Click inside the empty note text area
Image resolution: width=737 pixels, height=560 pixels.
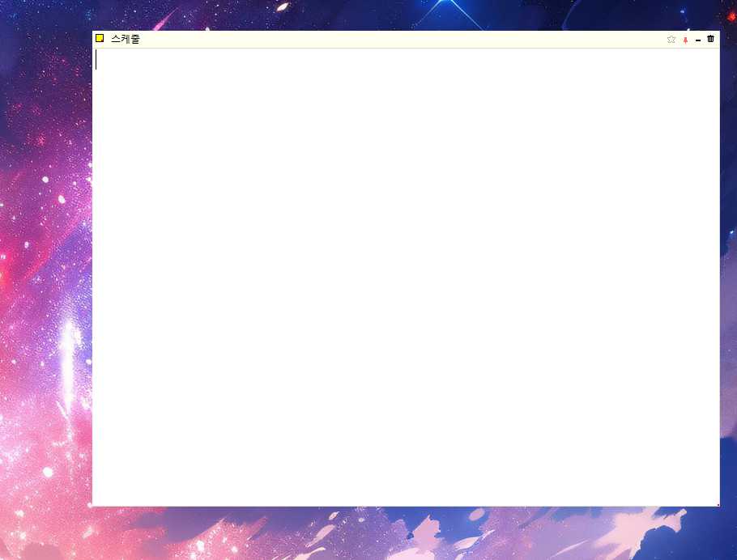click(x=406, y=278)
